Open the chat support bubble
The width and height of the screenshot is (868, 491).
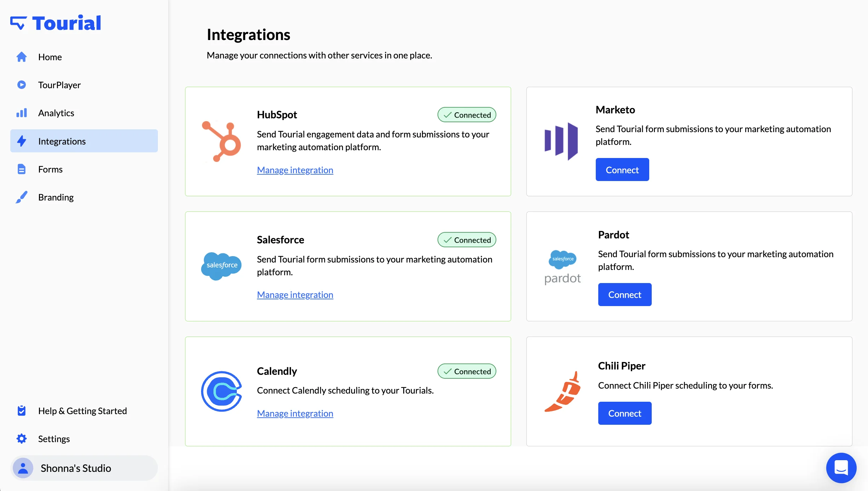(841, 468)
